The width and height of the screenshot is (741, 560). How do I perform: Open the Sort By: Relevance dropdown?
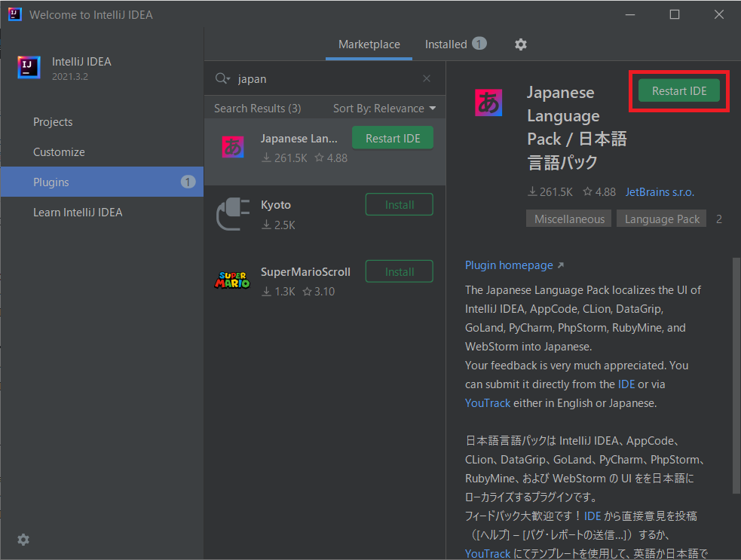tap(384, 109)
